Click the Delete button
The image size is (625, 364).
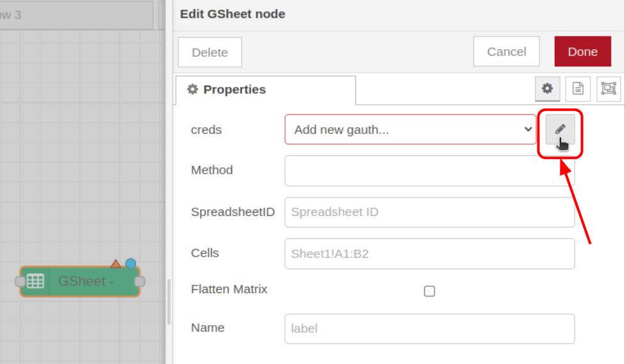(210, 52)
